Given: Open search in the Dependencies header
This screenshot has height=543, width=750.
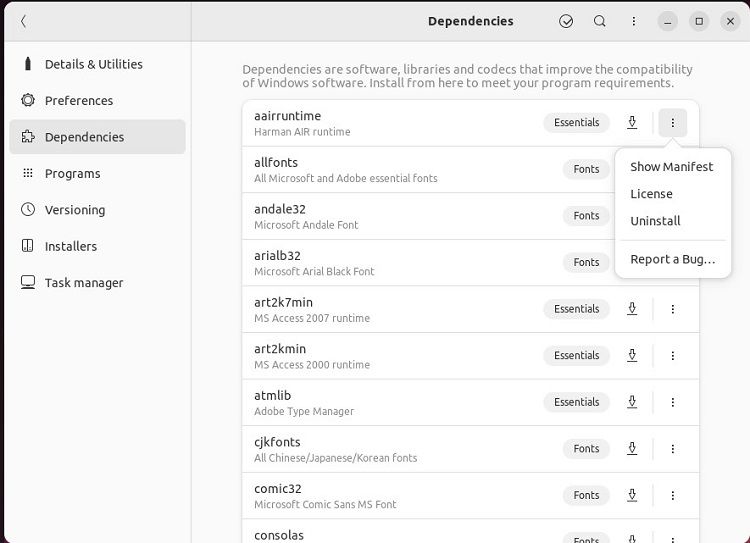Looking at the screenshot, I should [600, 21].
